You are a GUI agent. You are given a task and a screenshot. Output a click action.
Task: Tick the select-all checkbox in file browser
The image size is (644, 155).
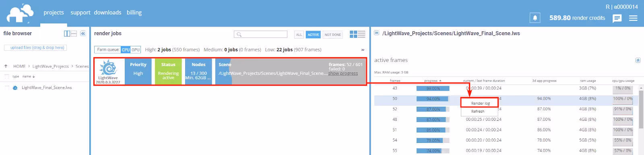pos(6,76)
